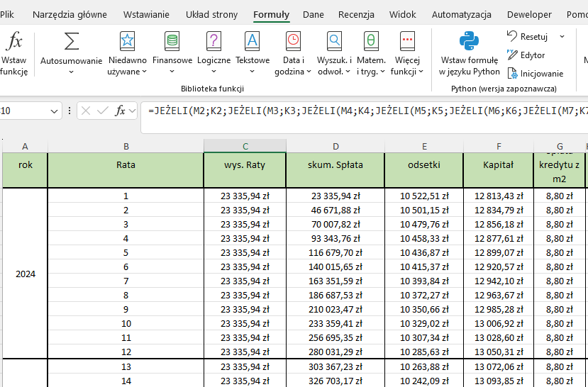Image resolution: width=588 pixels, height=387 pixels.
Task: Select cell with 13 050,31 zł
Action: coord(499,352)
